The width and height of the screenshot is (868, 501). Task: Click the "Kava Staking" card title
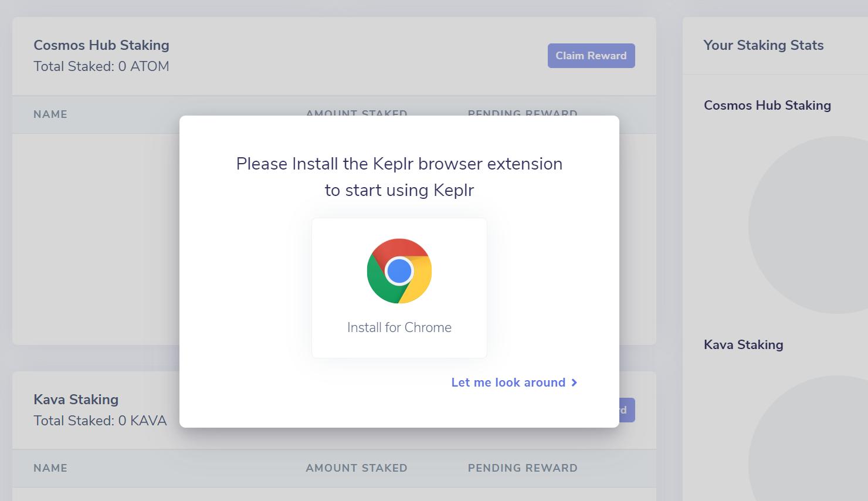point(76,400)
